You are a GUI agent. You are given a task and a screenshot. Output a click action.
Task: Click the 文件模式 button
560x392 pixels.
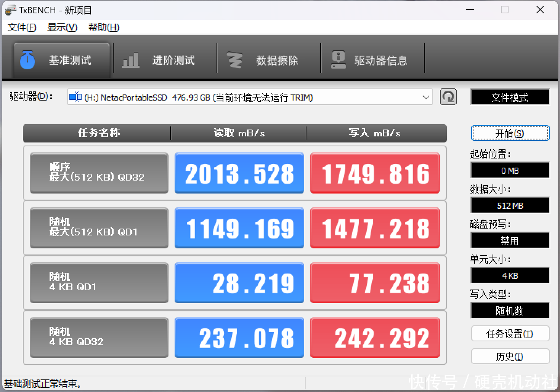click(x=510, y=97)
